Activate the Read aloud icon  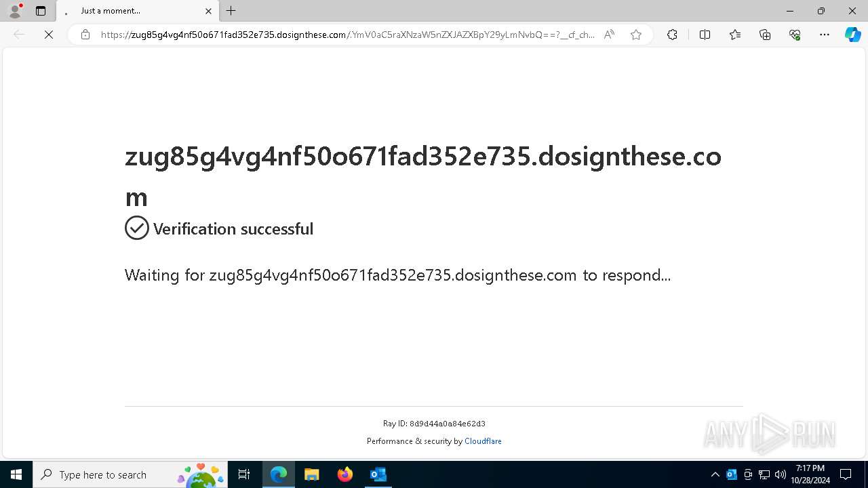coord(609,35)
